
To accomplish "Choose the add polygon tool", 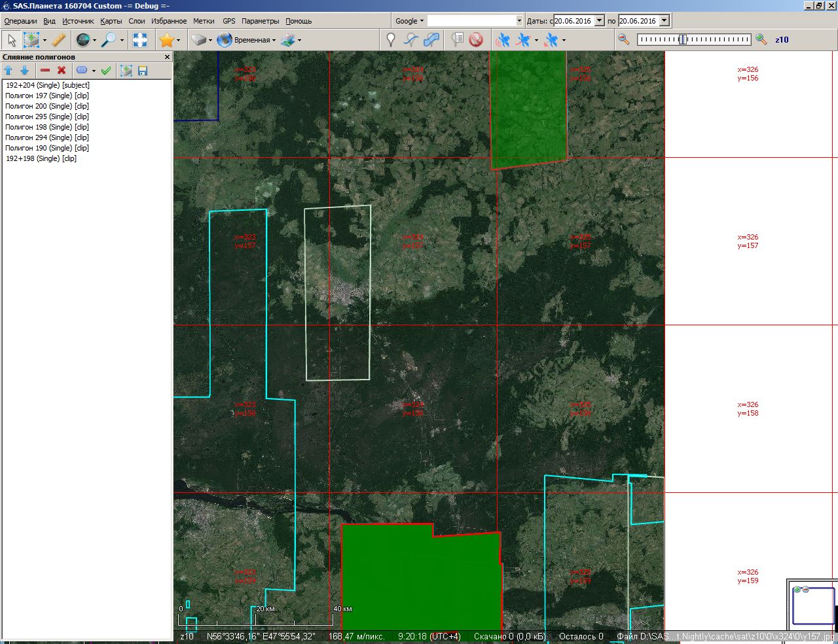I will coord(431,40).
